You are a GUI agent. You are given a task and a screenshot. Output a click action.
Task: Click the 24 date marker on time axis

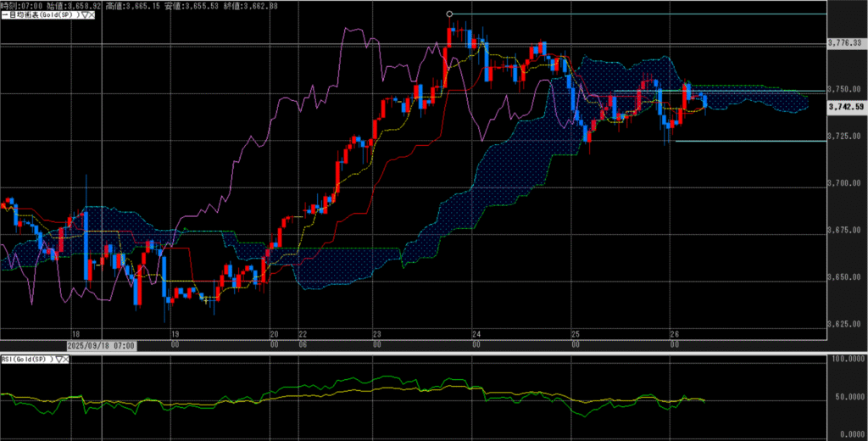(x=476, y=334)
